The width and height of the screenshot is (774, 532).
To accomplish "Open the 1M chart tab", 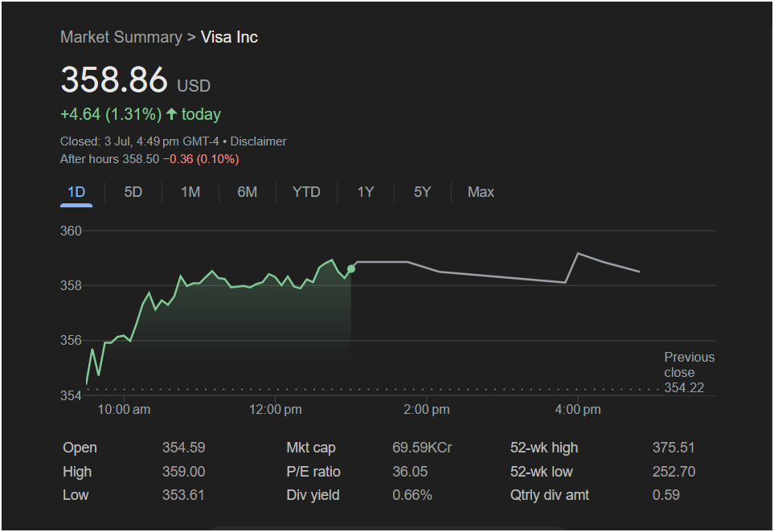I will (x=190, y=192).
